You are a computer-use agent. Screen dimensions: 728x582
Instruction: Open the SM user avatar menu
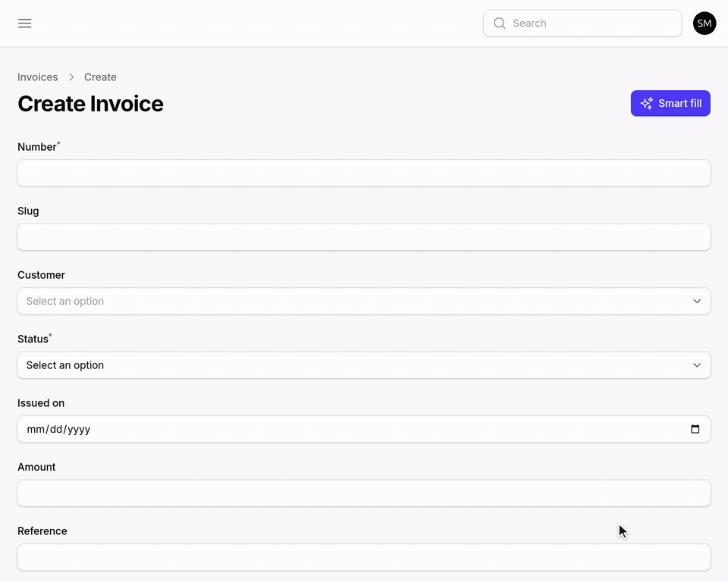(704, 23)
